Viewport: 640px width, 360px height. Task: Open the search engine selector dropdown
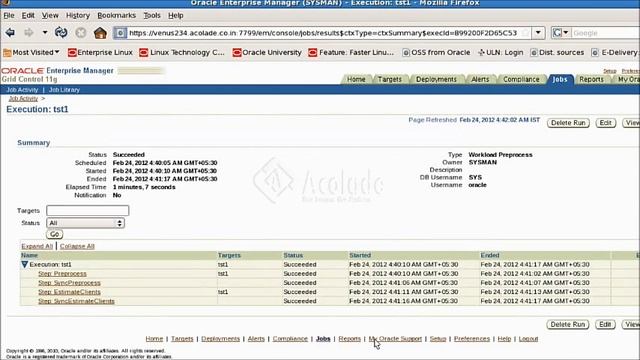tap(560, 33)
